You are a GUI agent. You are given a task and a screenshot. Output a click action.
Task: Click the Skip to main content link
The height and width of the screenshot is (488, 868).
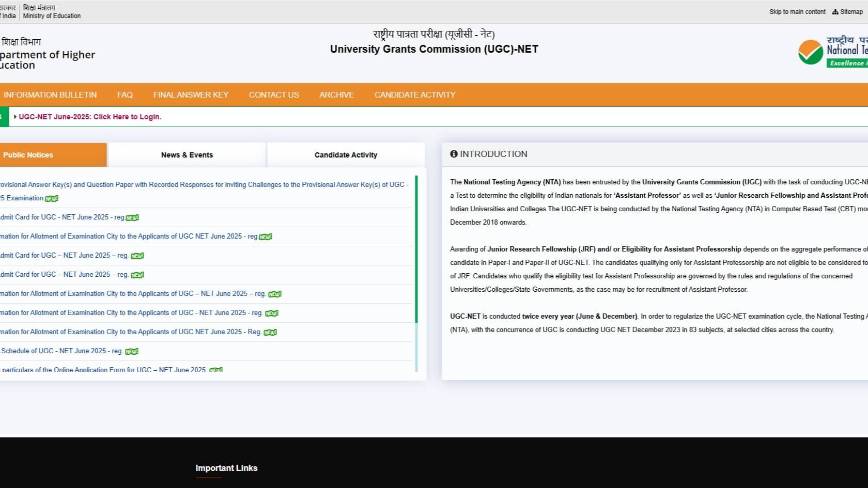click(x=797, y=11)
